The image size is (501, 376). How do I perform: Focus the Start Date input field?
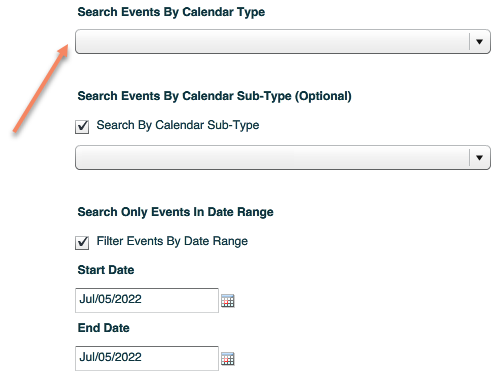tap(147, 300)
